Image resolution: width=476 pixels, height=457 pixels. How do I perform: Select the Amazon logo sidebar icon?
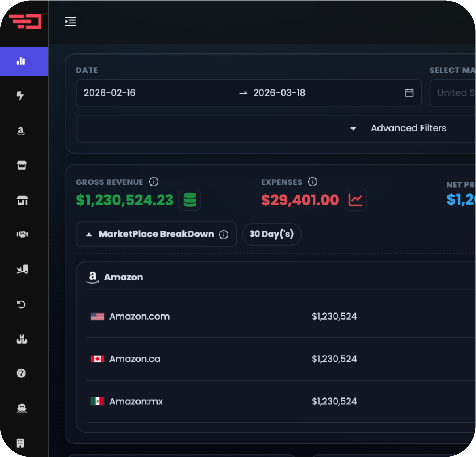click(21, 131)
